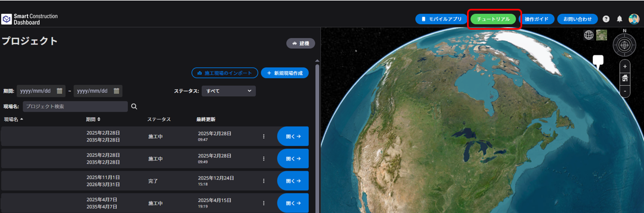The image size is (644, 213).
Task: Click 施工現場のインポート button
Action: (224, 73)
